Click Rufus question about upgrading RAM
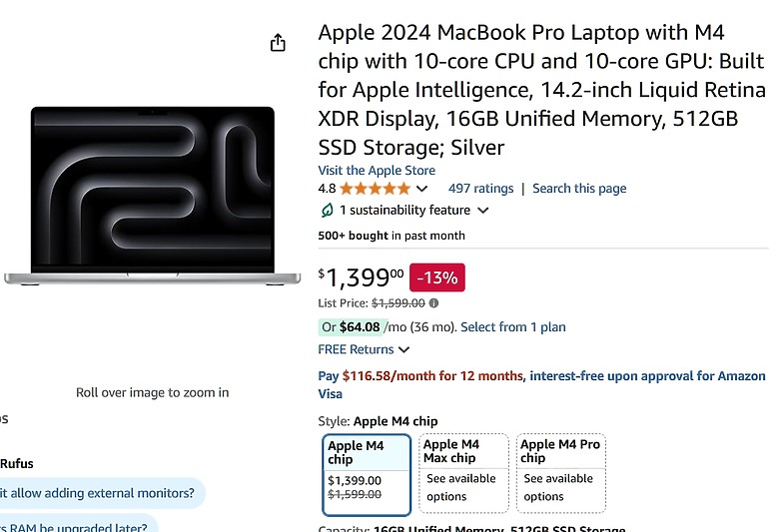This screenshot has height=532, width=779. [77, 526]
